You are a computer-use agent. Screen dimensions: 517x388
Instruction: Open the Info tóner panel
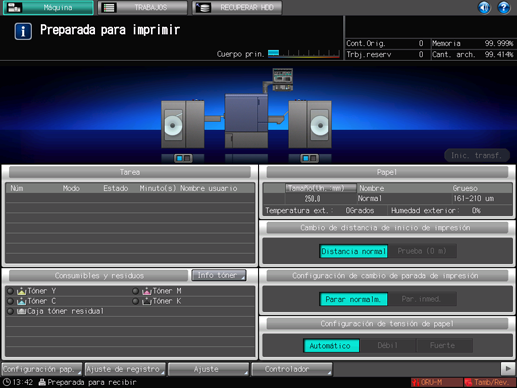tap(219, 275)
